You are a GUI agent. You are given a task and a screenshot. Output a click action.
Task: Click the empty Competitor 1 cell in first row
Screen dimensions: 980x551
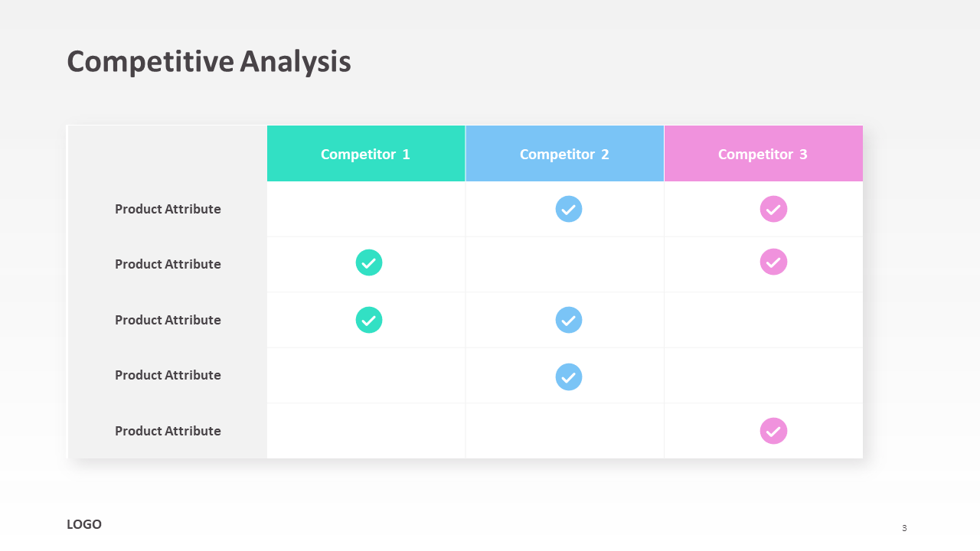click(366, 209)
